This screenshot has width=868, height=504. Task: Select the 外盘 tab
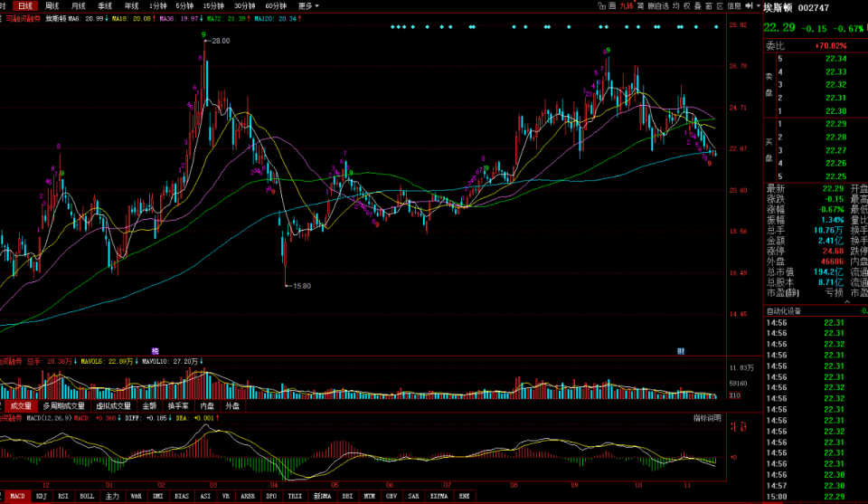[x=232, y=406]
